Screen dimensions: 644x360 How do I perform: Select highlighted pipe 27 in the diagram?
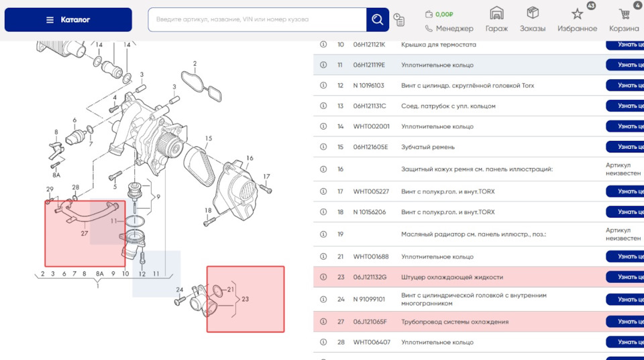click(x=85, y=233)
